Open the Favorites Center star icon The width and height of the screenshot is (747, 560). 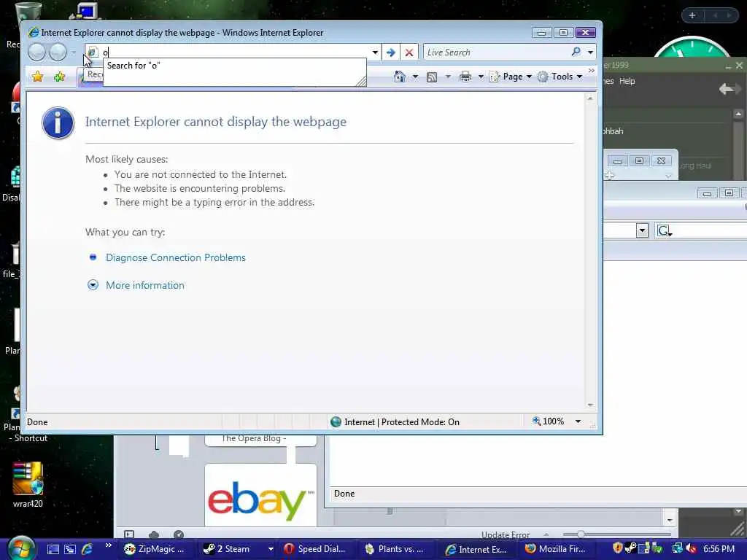[x=38, y=76]
